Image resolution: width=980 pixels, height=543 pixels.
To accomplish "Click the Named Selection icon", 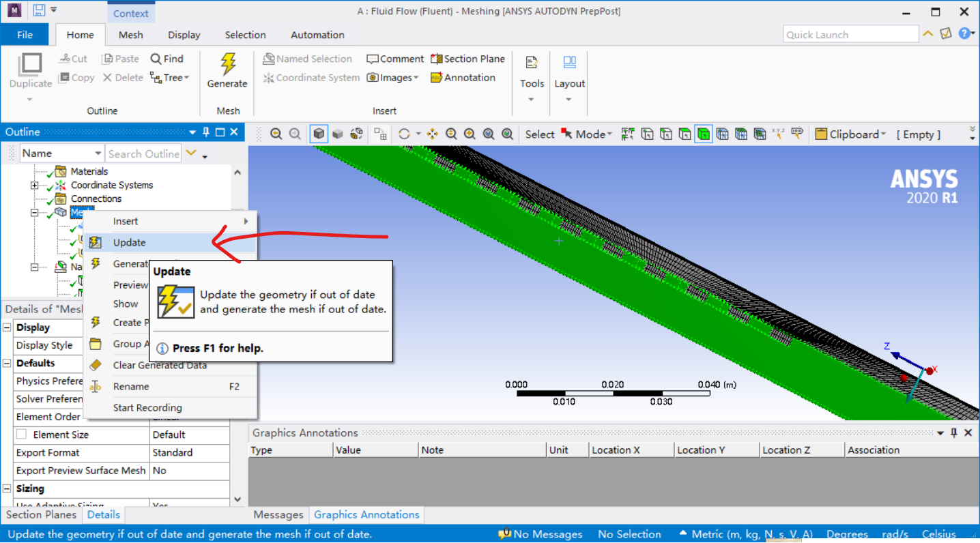I will (x=269, y=59).
